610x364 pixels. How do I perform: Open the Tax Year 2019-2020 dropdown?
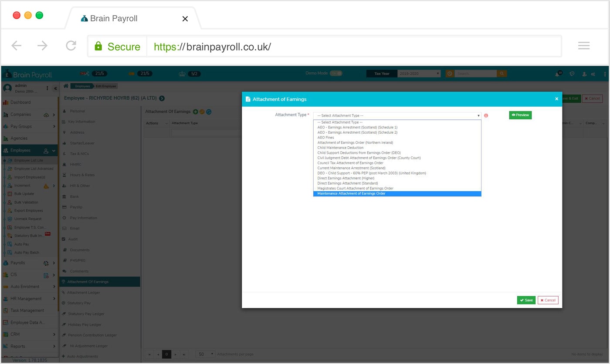tap(419, 74)
